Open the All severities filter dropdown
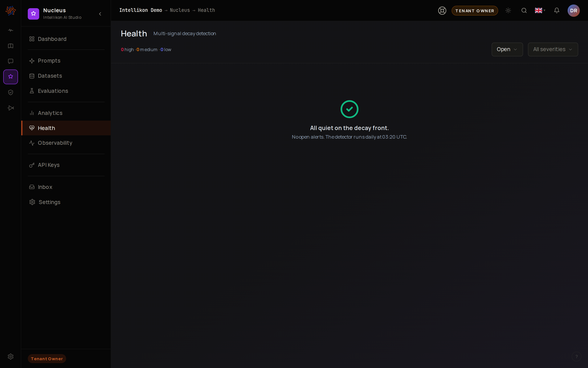The height and width of the screenshot is (368, 588). click(x=553, y=49)
